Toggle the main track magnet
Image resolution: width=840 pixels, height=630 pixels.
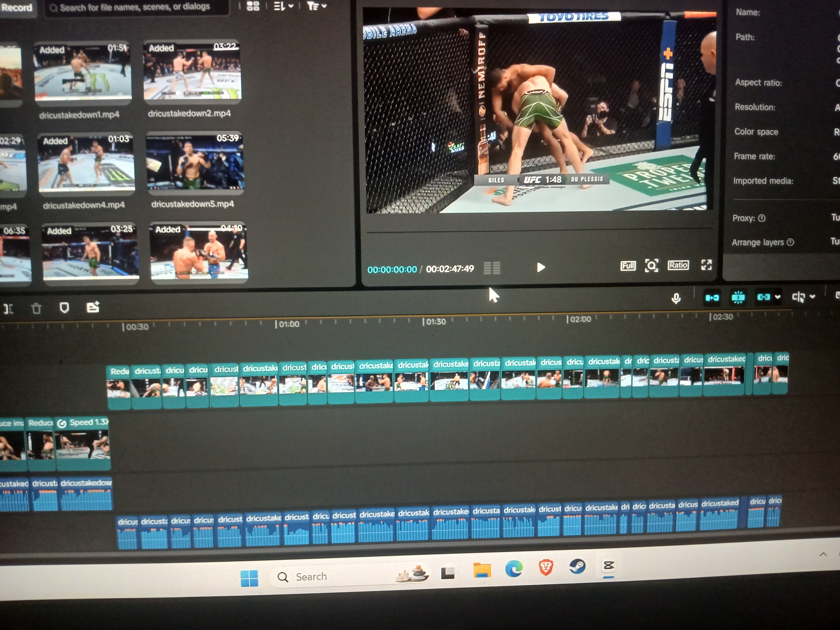(712, 298)
